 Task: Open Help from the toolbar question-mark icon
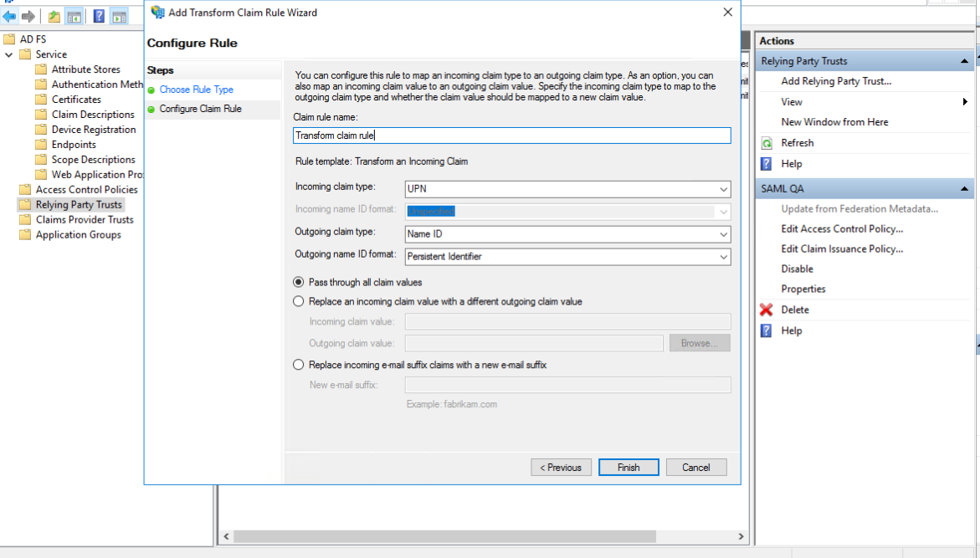(x=99, y=16)
